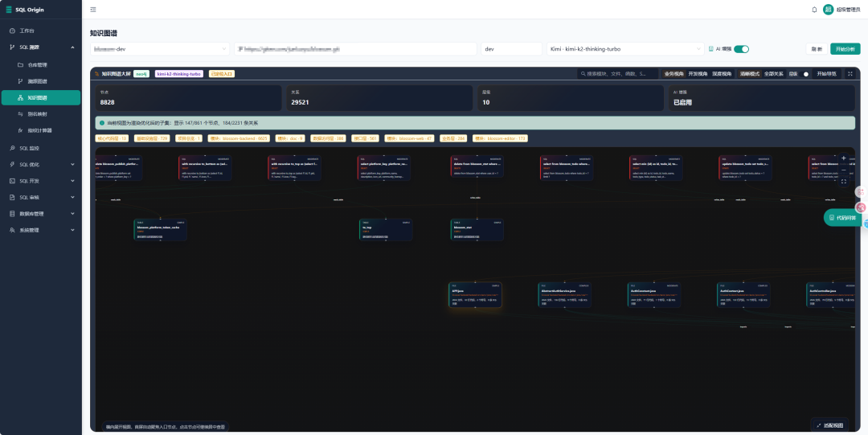Filter by 接口层 · 561 tag

pyautogui.click(x=366, y=138)
